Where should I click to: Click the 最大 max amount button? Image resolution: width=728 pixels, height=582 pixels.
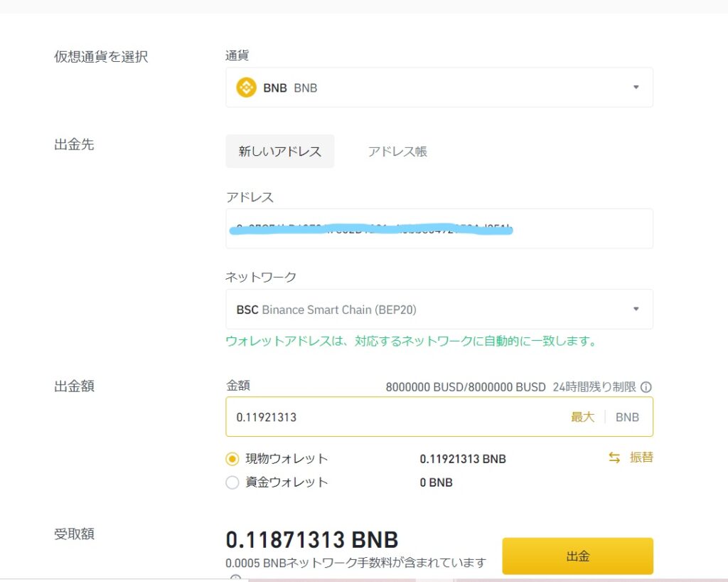[x=583, y=417]
